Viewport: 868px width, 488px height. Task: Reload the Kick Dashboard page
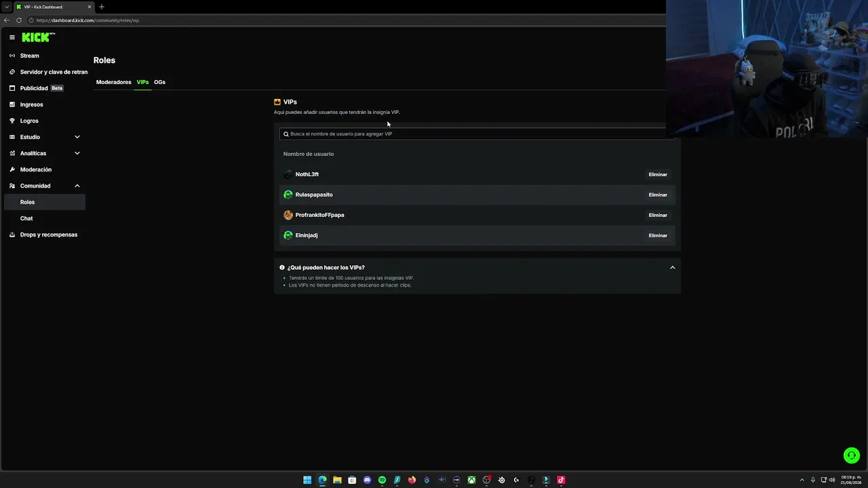[19, 20]
